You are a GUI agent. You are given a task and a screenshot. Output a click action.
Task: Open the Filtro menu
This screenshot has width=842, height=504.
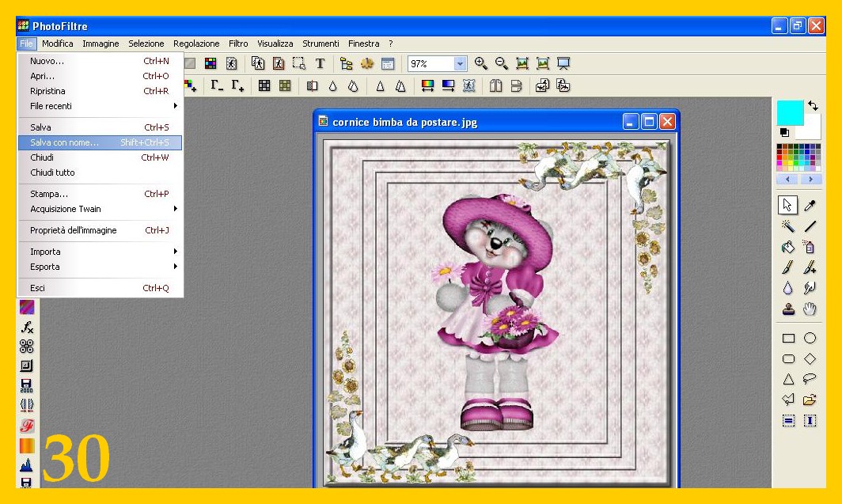click(x=238, y=44)
